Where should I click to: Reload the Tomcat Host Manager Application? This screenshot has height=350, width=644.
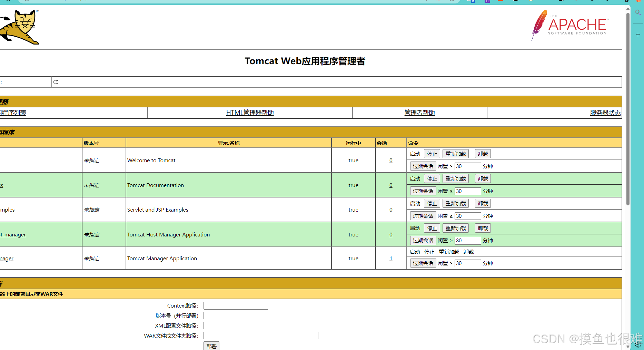click(456, 229)
